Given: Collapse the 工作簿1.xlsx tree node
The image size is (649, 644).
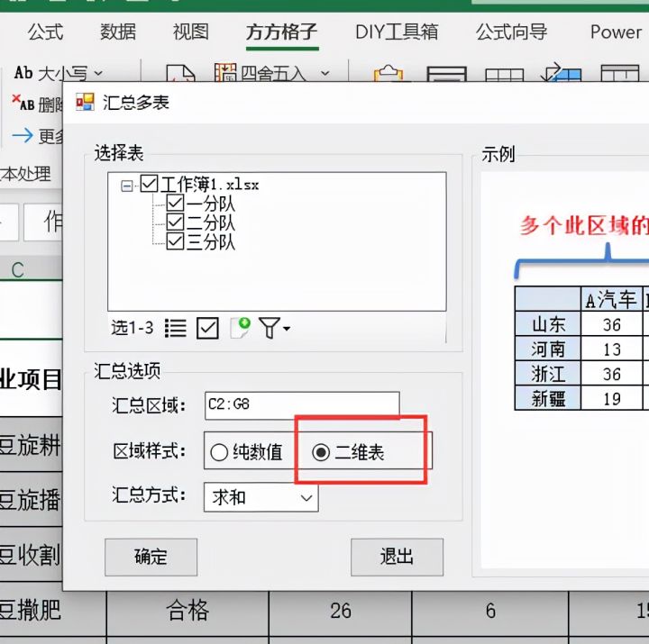Looking at the screenshot, I should point(127,186).
